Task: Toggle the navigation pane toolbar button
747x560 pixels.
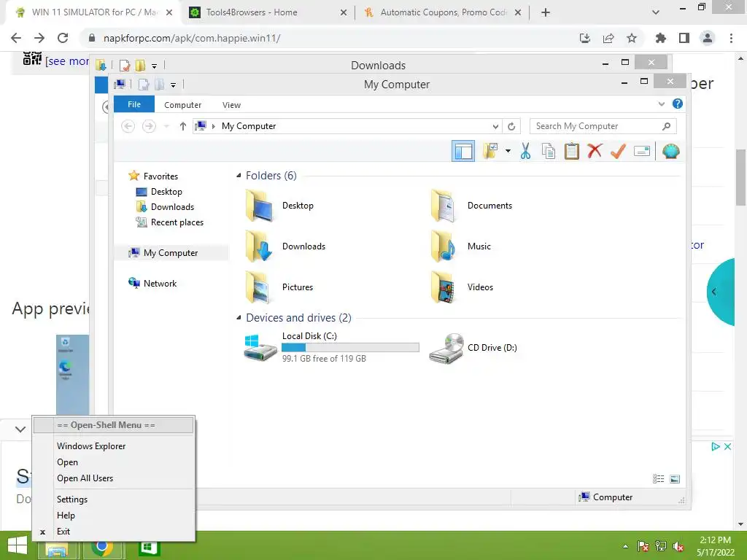Action: click(463, 152)
